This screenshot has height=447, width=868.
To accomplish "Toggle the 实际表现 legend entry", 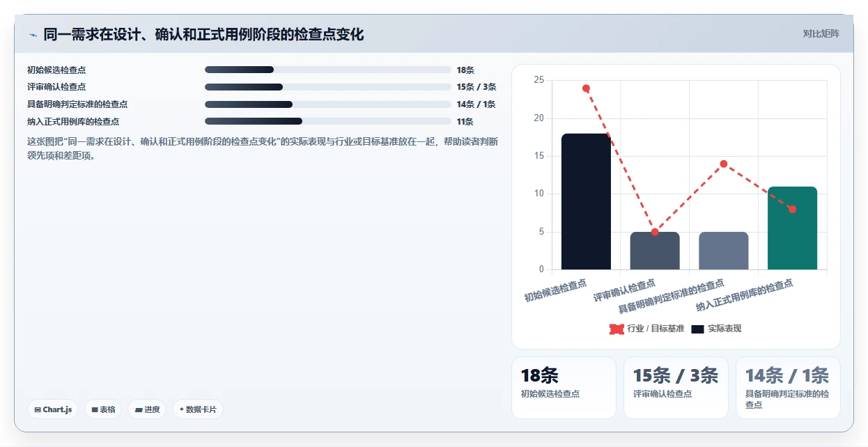I will (x=716, y=329).
